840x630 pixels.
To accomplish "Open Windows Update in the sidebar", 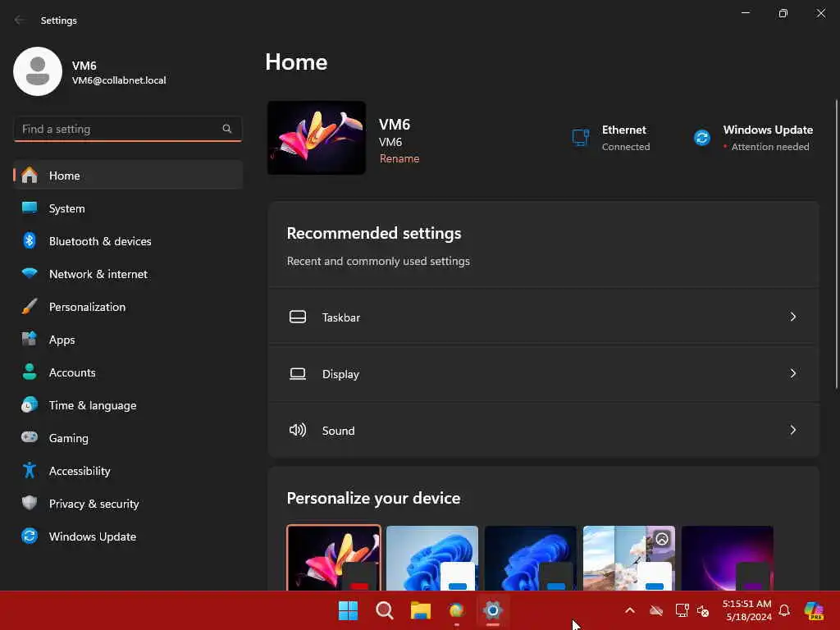I will click(128, 536).
